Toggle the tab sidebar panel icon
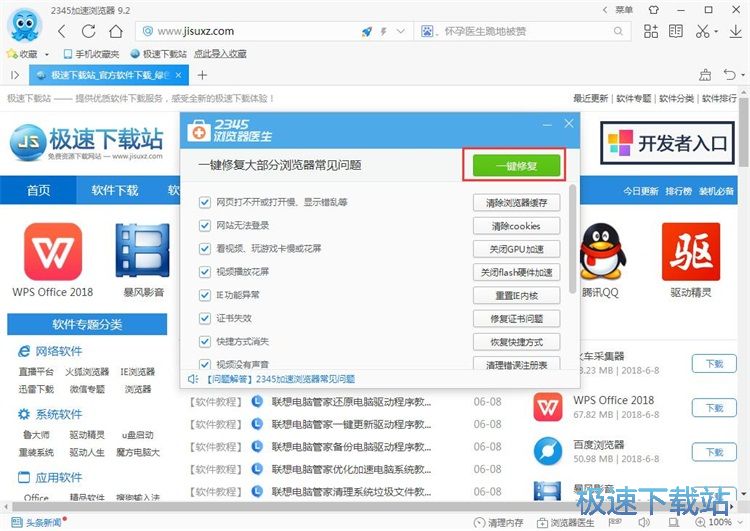 pyautogui.click(x=15, y=75)
